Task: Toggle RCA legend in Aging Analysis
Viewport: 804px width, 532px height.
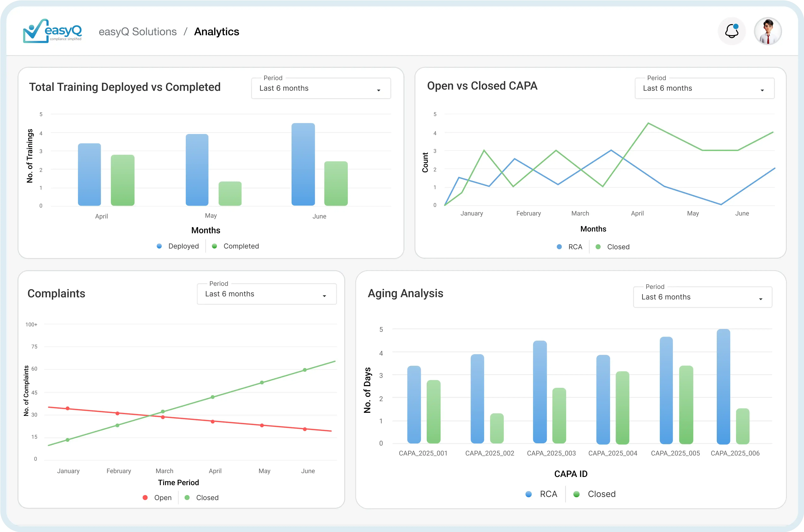Action: tap(541, 494)
